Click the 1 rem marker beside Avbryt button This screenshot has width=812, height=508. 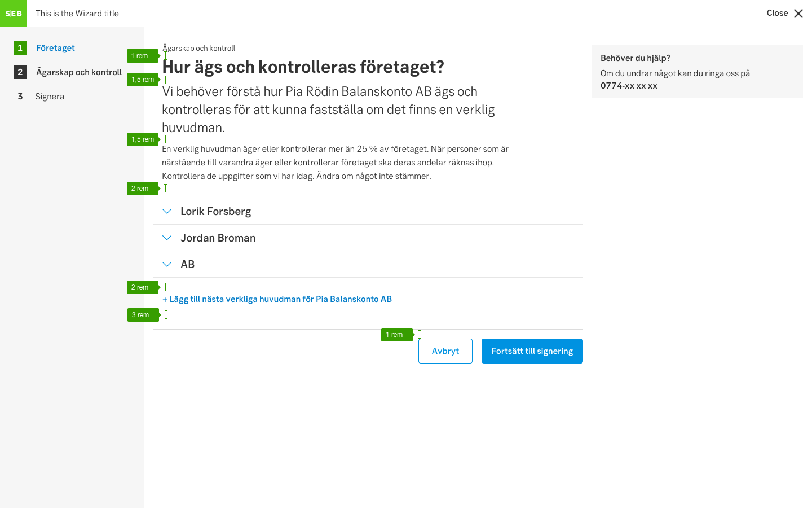(395, 335)
